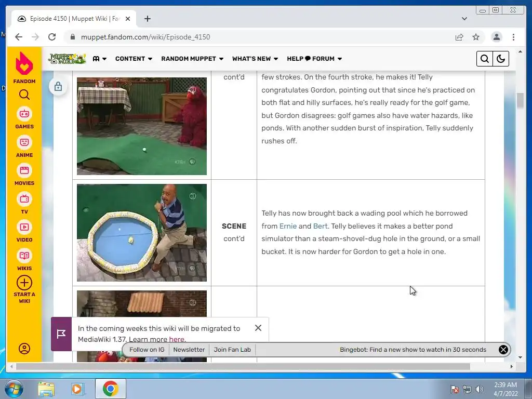Viewport: 532px width, 399px height.
Task: Click the Newsletter button
Action: [x=189, y=350]
